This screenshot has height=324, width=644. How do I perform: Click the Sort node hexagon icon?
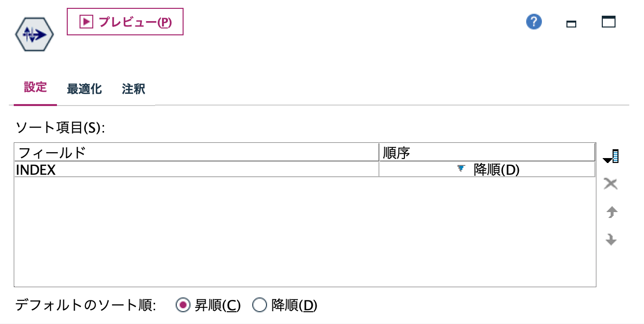[34, 33]
